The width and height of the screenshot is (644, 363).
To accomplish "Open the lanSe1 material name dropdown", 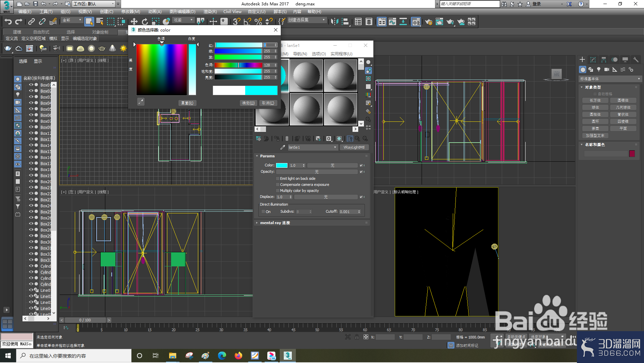I will [x=312, y=147].
